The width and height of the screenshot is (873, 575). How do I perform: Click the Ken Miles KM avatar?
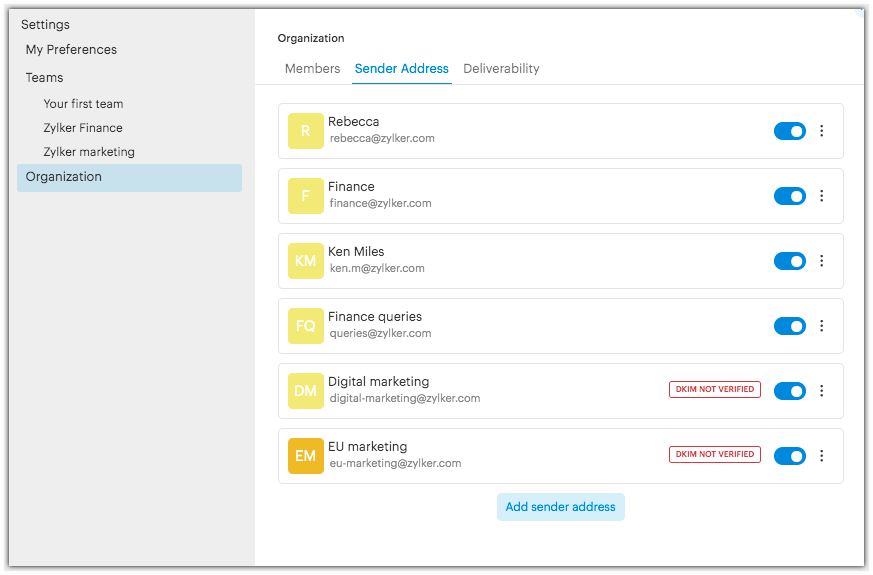tap(305, 261)
